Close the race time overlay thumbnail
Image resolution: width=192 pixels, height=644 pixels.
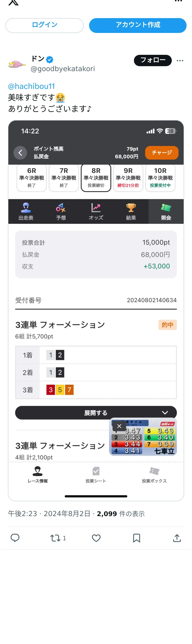click(x=119, y=426)
